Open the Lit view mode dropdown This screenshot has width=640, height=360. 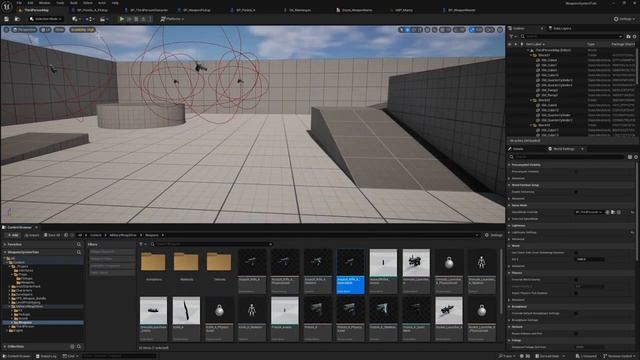45,30
